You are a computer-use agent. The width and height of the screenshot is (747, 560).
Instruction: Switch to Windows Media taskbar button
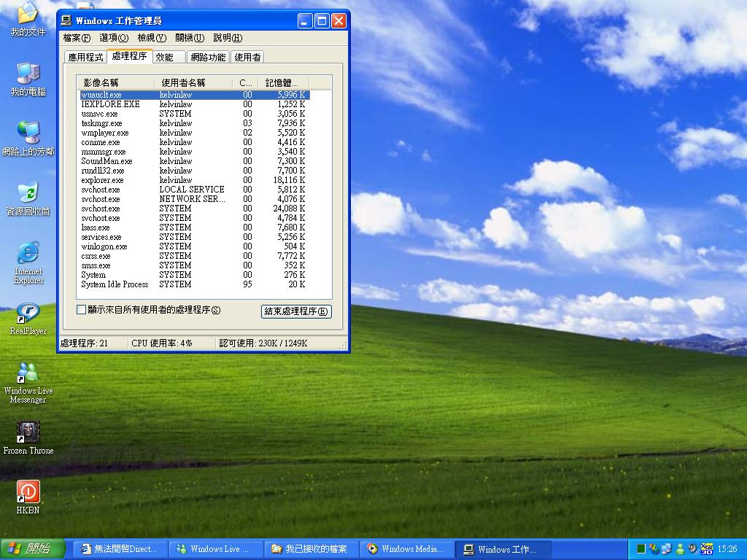406,549
